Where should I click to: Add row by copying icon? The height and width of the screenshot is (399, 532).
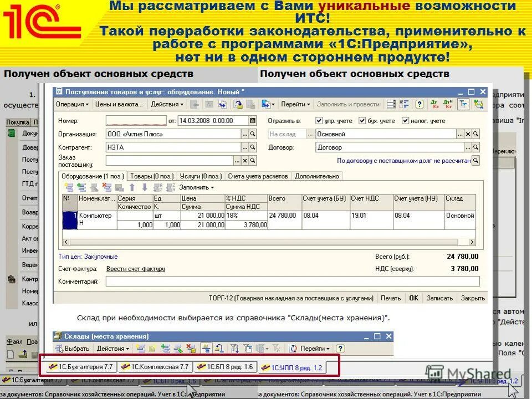click(81, 187)
